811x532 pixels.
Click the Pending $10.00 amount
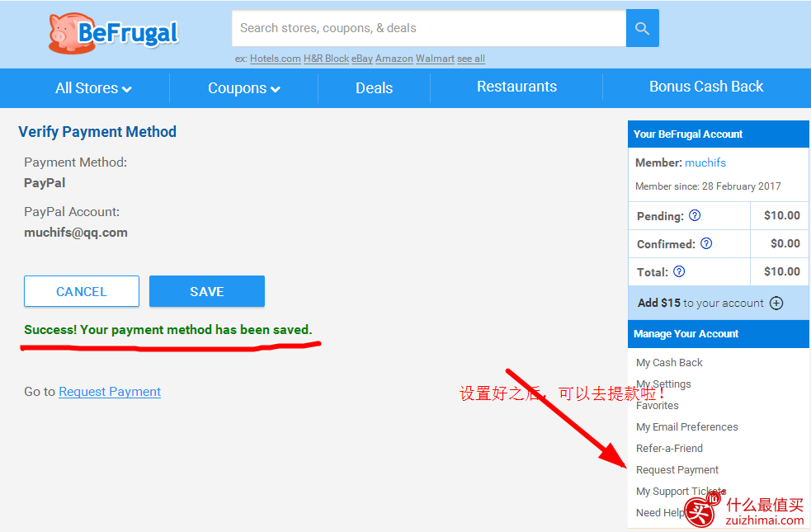tap(782, 215)
